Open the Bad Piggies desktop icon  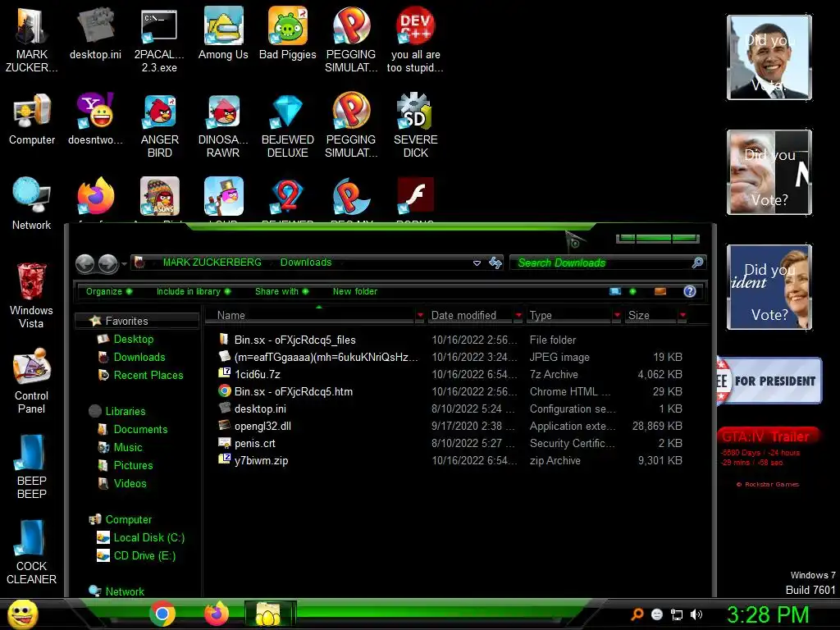coord(288,34)
